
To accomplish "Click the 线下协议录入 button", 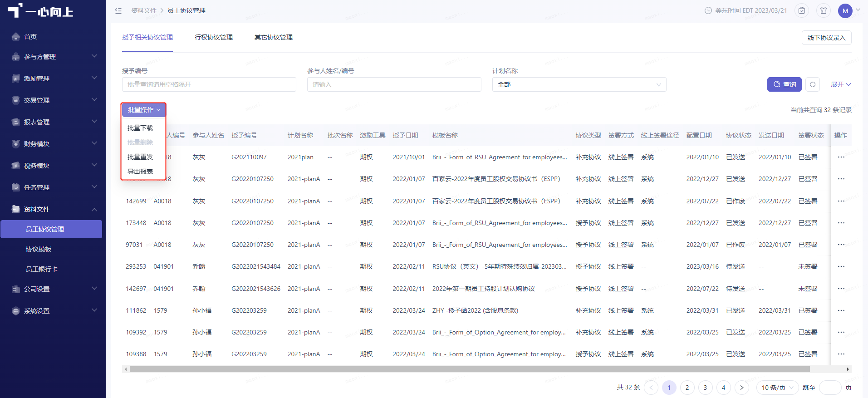I will (x=826, y=38).
